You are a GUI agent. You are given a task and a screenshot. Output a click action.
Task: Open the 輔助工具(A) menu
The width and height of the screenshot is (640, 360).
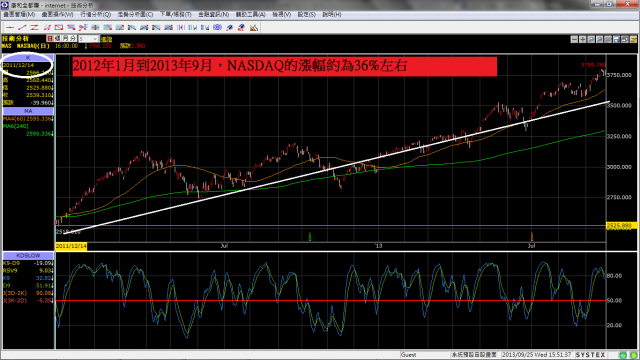(x=251, y=14)
